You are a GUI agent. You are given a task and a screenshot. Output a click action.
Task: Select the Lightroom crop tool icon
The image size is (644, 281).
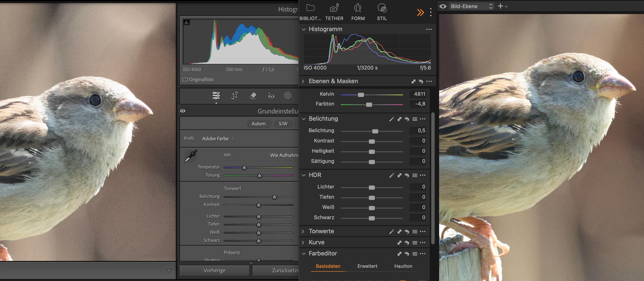tap(234, 96)
